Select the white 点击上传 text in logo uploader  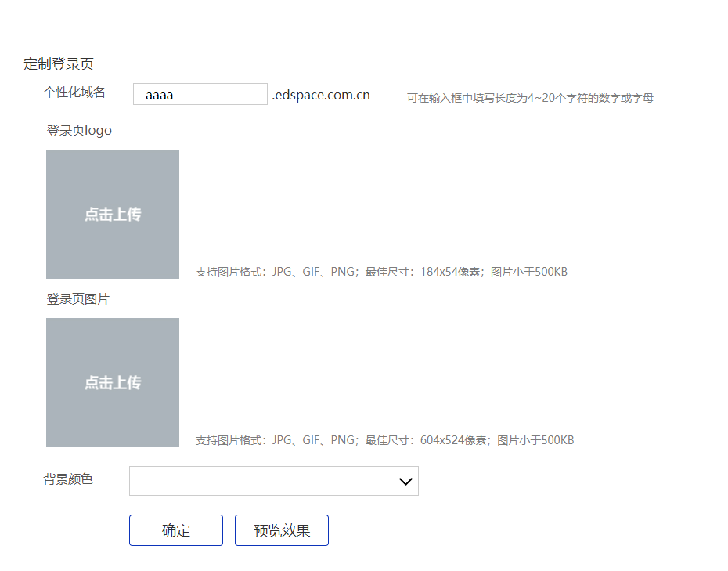[113, 215]
